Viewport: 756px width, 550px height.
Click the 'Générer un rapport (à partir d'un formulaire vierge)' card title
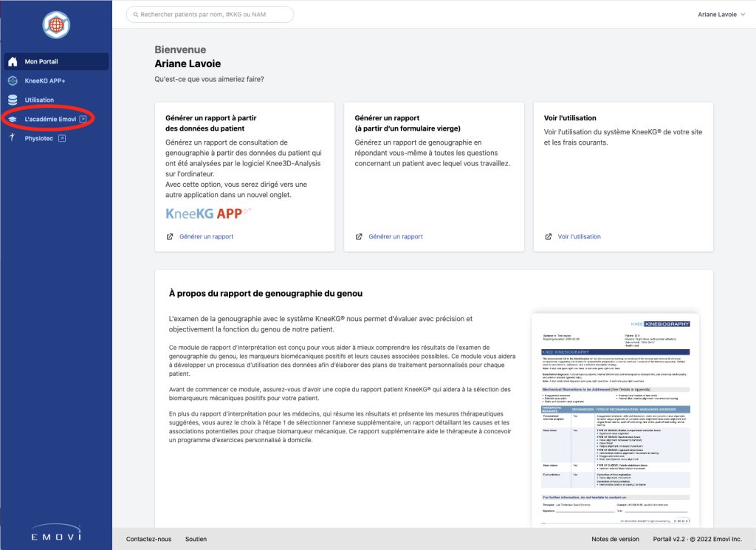tap(408, 123)
